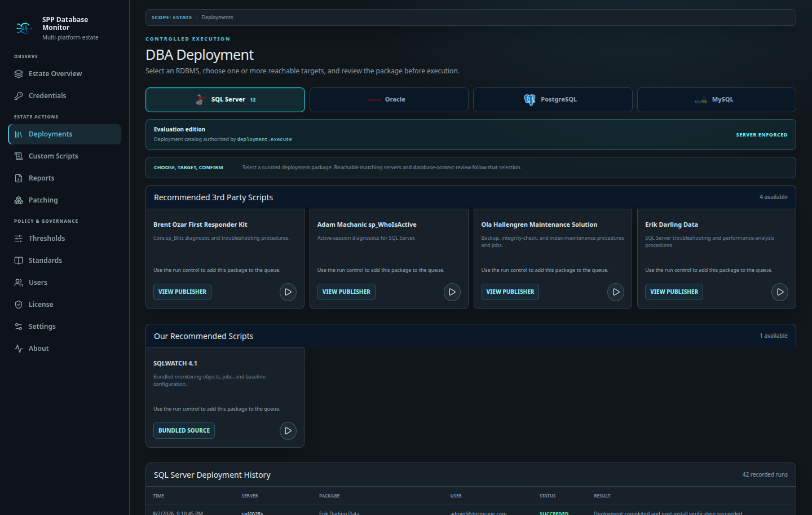Open Thresholds sliders icon
The image size is (812, 515).
tap(19, 239)
